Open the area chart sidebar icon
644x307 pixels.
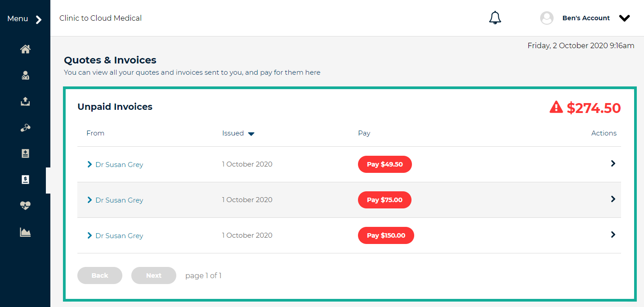[x=25, y=232]
